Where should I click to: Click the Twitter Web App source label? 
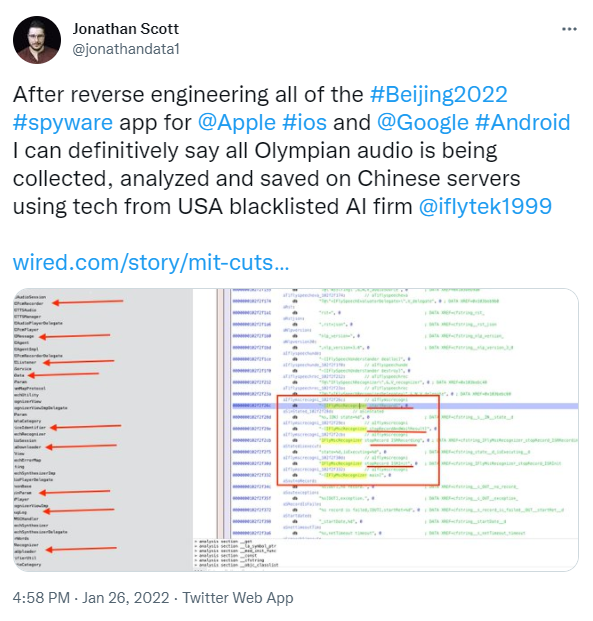pyautogui.click(x=238, y=598)
